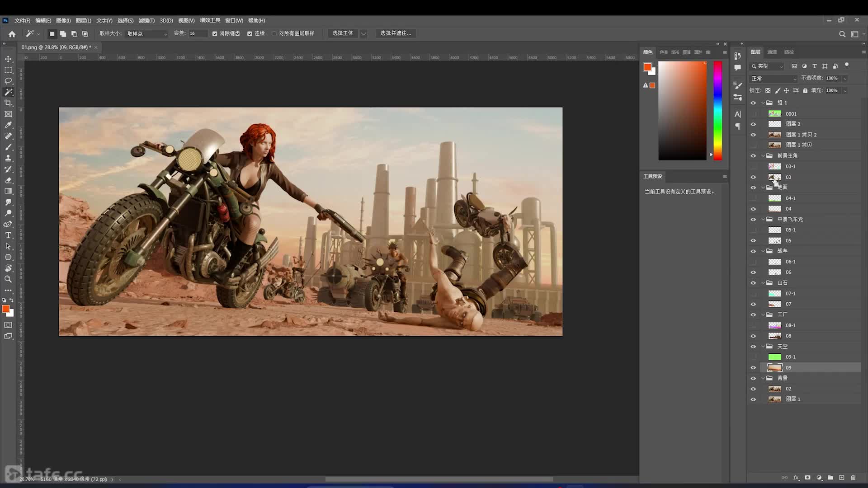This screenshot has height=488, width=868.
Task: Select the Healing Brush tool
Action: click(8, 136)
